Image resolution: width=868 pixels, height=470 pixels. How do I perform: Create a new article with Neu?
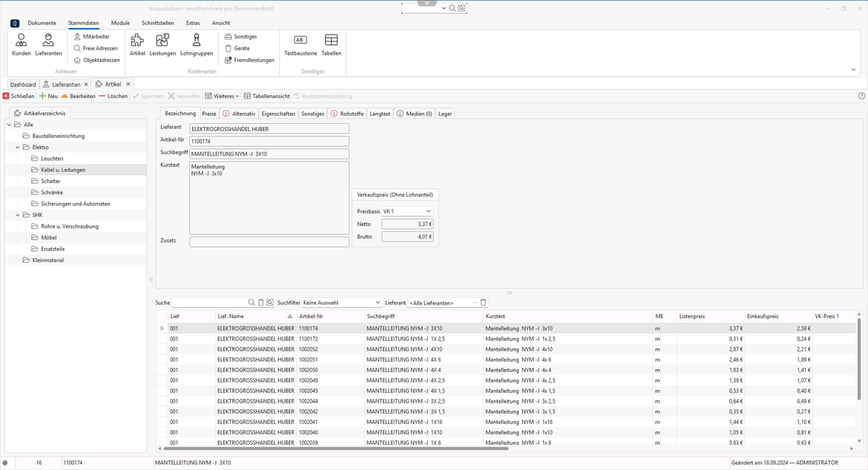(x=48, y=96)
